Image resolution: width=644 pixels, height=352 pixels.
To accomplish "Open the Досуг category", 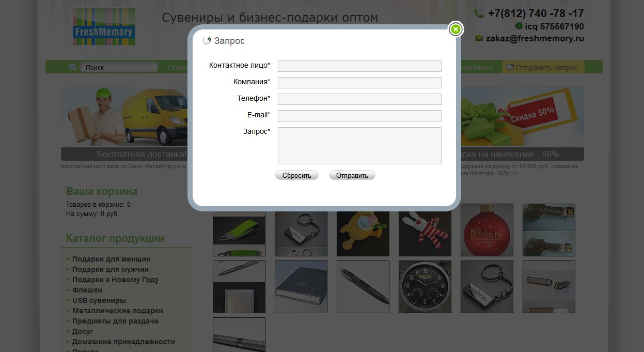I will tap(83, 331).
